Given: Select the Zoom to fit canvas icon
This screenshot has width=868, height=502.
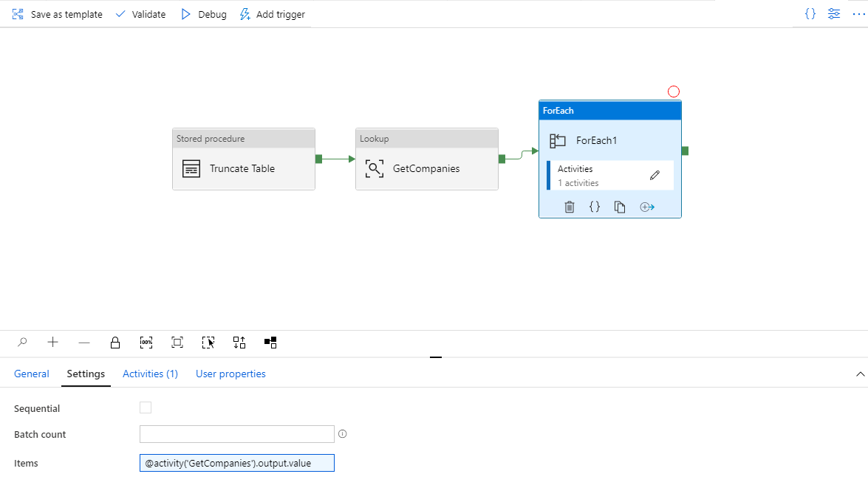Looking at the screenshot, I should 177,342.
